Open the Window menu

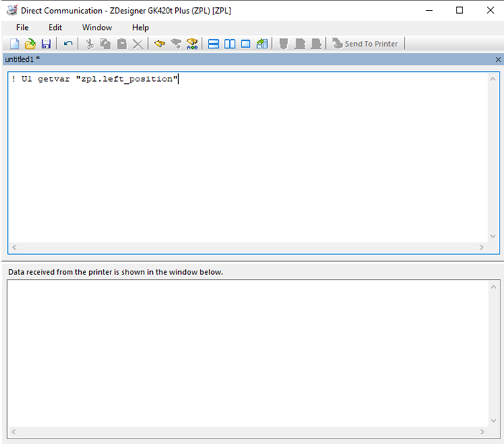tap(97, 27)
